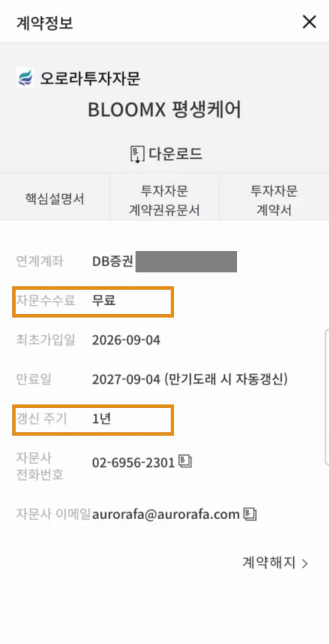
Task: Select the email aurorafa@aurorafa.com text
Action: click(166, 514)
